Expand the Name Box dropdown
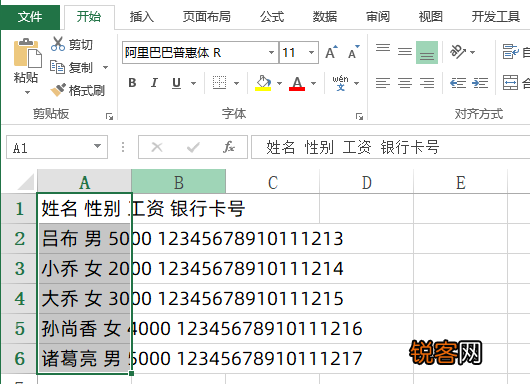Screen dimensions: 530x384 pos(97,146)
